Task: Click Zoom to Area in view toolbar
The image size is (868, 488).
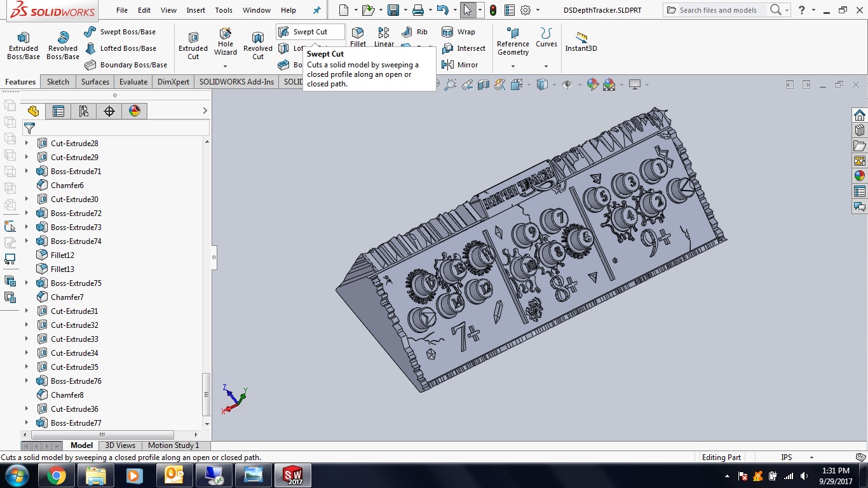Action: pyautogui.click(x=451, y=85)
